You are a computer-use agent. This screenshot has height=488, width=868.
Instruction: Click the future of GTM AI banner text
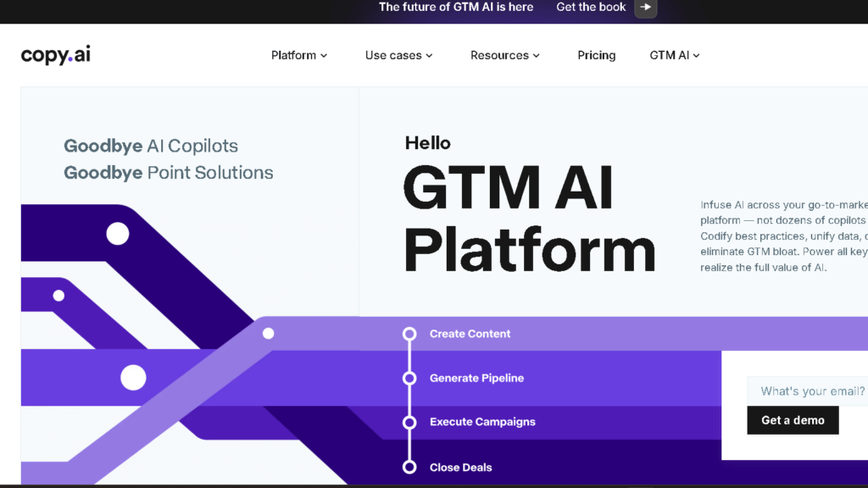456,7
